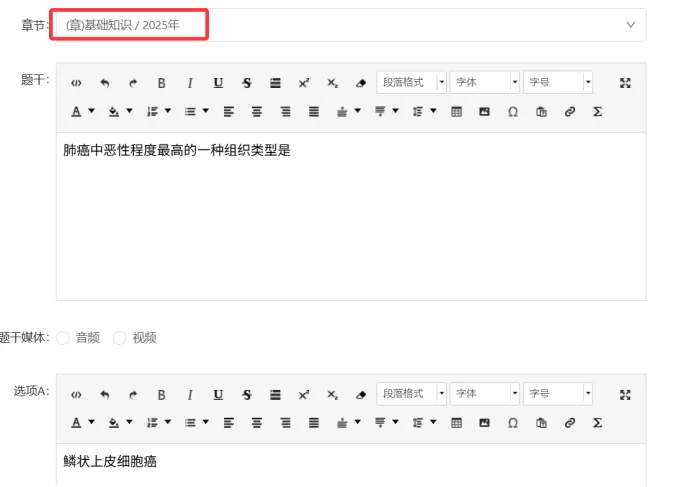
Task: Open 字体 dropdown in 选项A editor
Action: (x=484, y=394)
